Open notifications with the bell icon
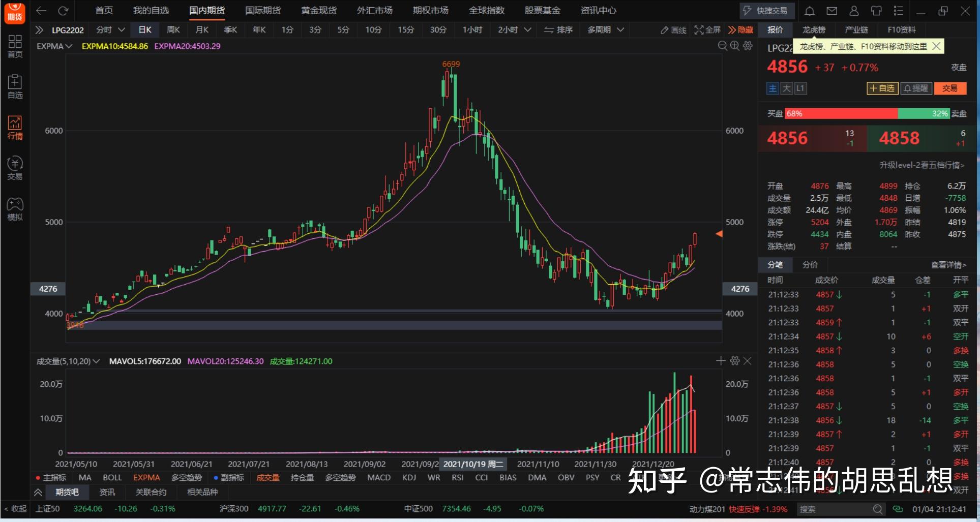980x522 pixels. pyautogui.click(x=809, y=10)
